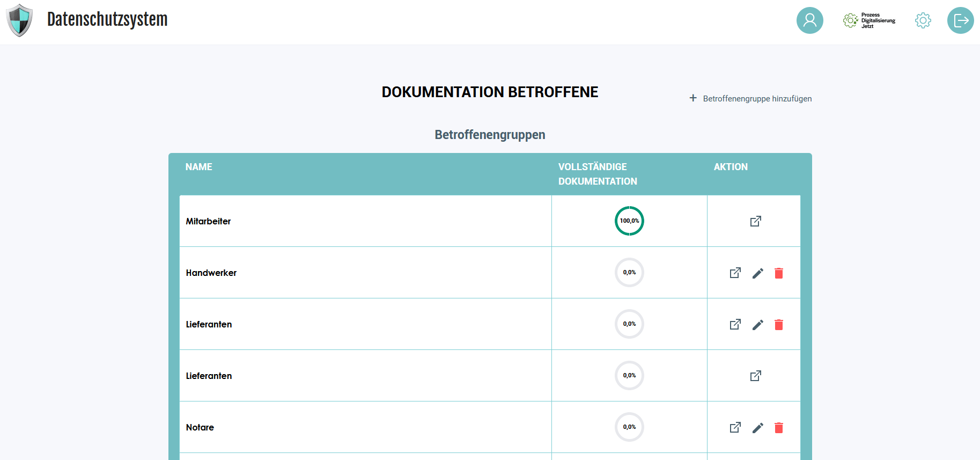Open settings via the gear icon
The height and width of the screenshot is (460, 980).
point(923,20)
